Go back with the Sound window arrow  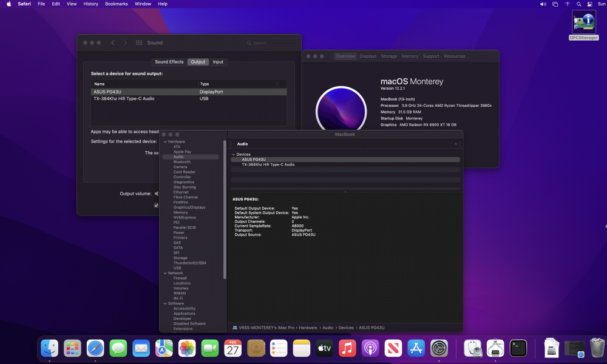pyautogui.click(x=113, y=42)
